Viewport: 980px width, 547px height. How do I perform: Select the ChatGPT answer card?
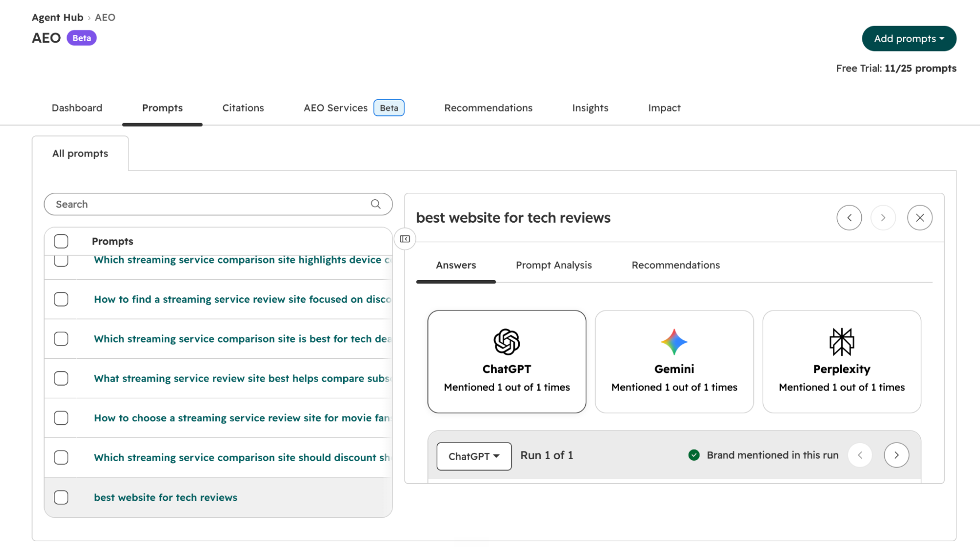click(507, 362)
